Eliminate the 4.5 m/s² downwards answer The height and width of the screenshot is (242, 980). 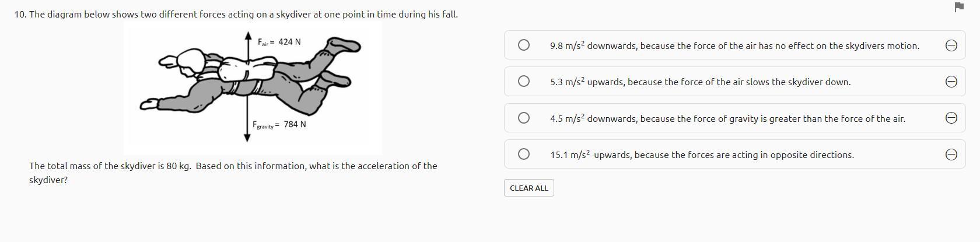click(x=951, y=118)
